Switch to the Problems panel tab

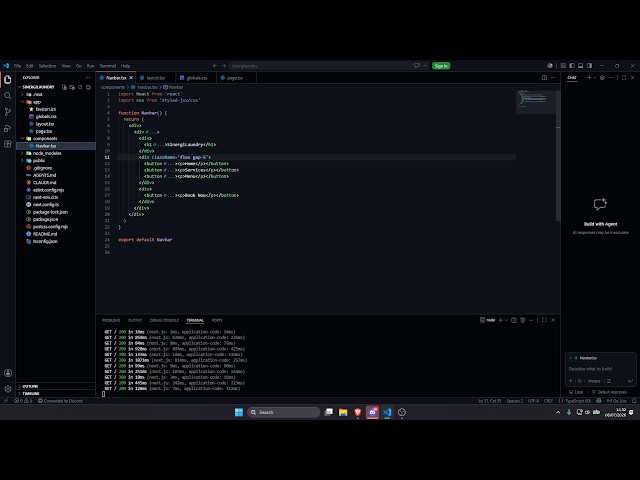pyautogui.click(x=111, y=320)
